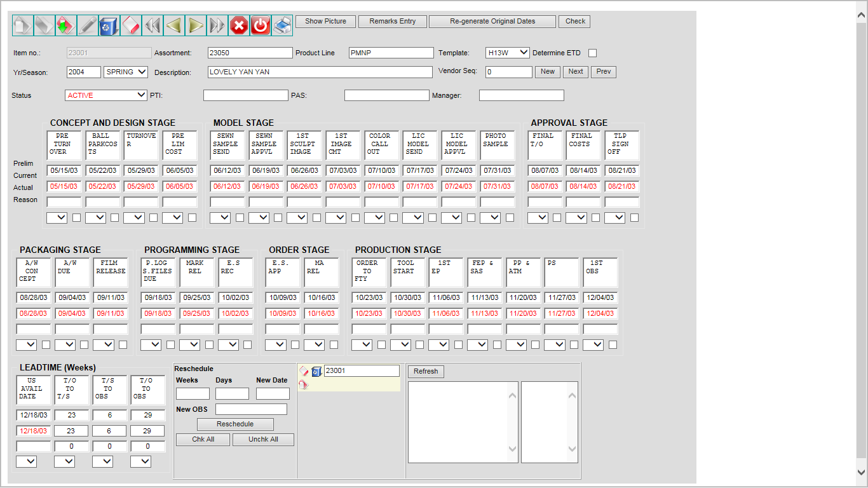
Task: Jump to last record with double-right arrows
Action: click(x=217, y=25)
